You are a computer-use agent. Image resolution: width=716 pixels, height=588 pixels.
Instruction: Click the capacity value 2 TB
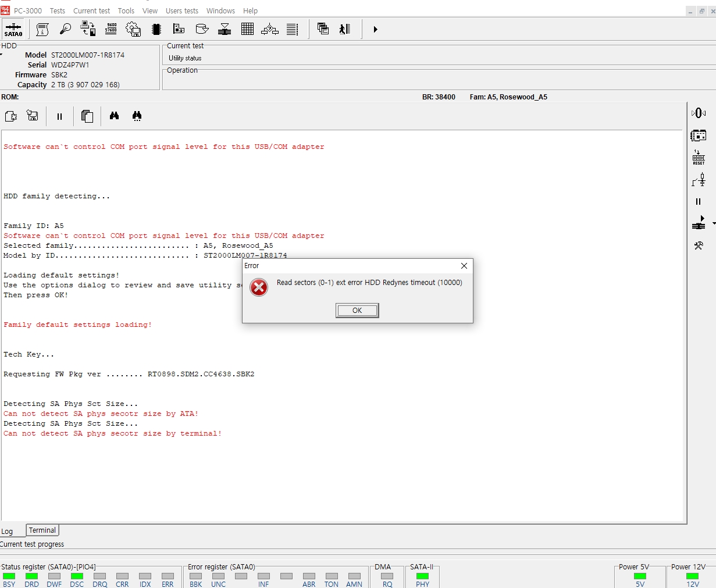click(86, 84)
